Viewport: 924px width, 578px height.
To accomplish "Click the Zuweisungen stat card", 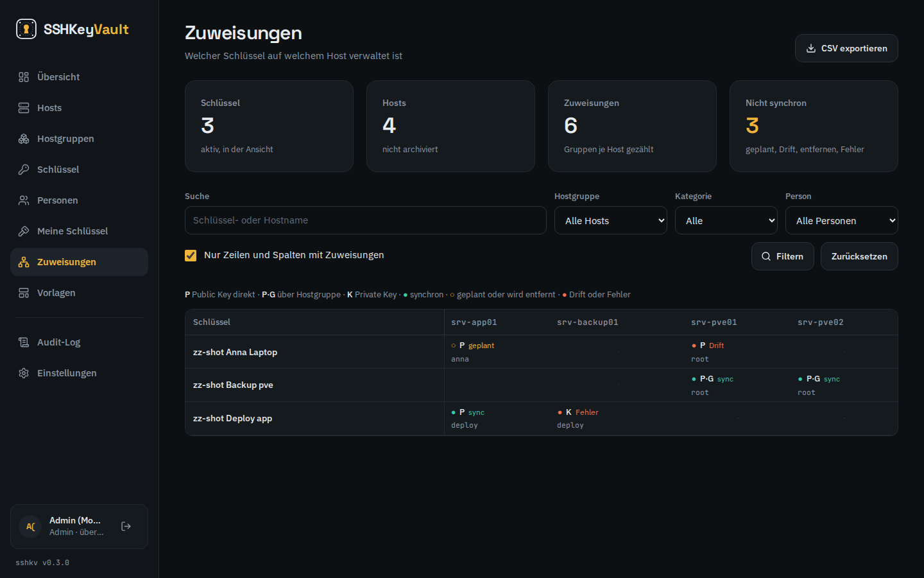I will [632, 126].
